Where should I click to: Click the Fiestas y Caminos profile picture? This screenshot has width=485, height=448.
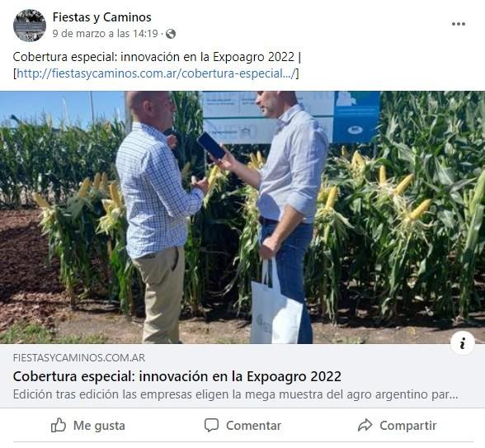(x=30, y=26)
